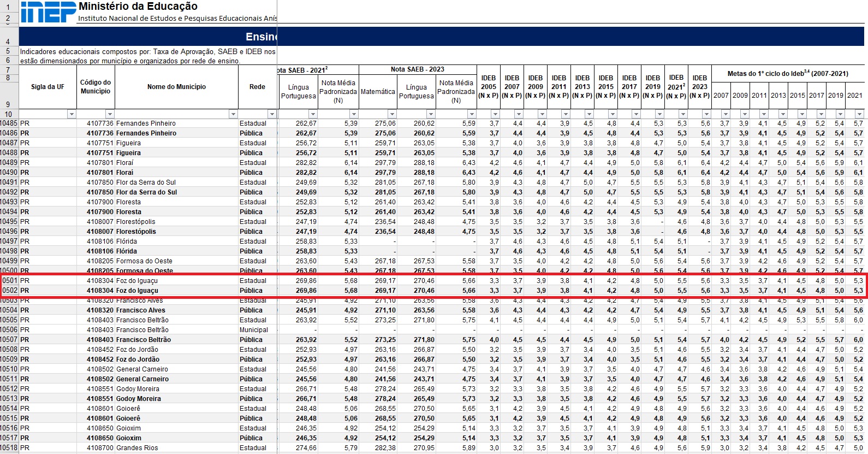Expand the IDEB 2023 filter dropdown
Viewport: 868px width, 454px height.
pyautogui.click(x=706, y=114)
